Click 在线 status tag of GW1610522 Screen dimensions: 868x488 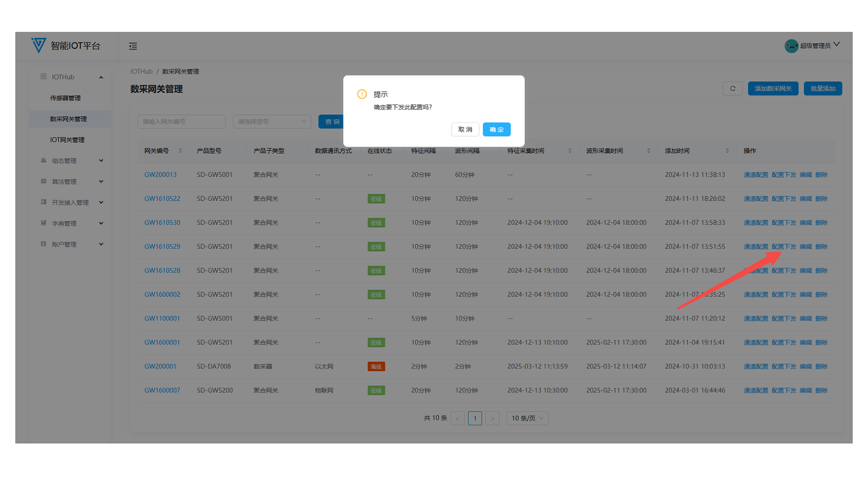pyautogui.click(x=376, y=199)
